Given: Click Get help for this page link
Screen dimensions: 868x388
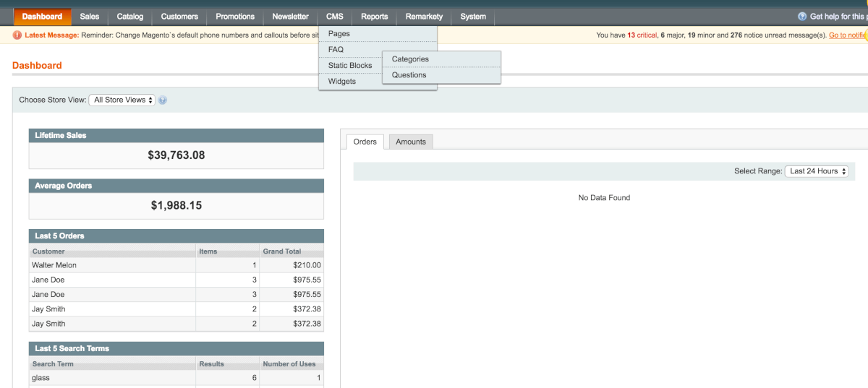Looking at the screenshot, I should [838, 17].
